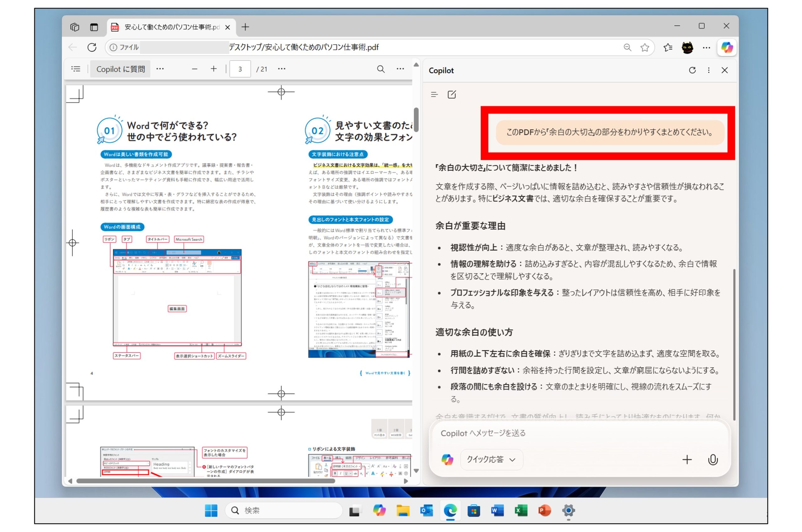This screenshot has width=802, height=532.
Task: Open the cat profile avatar
Action: (x=687, y=47)
